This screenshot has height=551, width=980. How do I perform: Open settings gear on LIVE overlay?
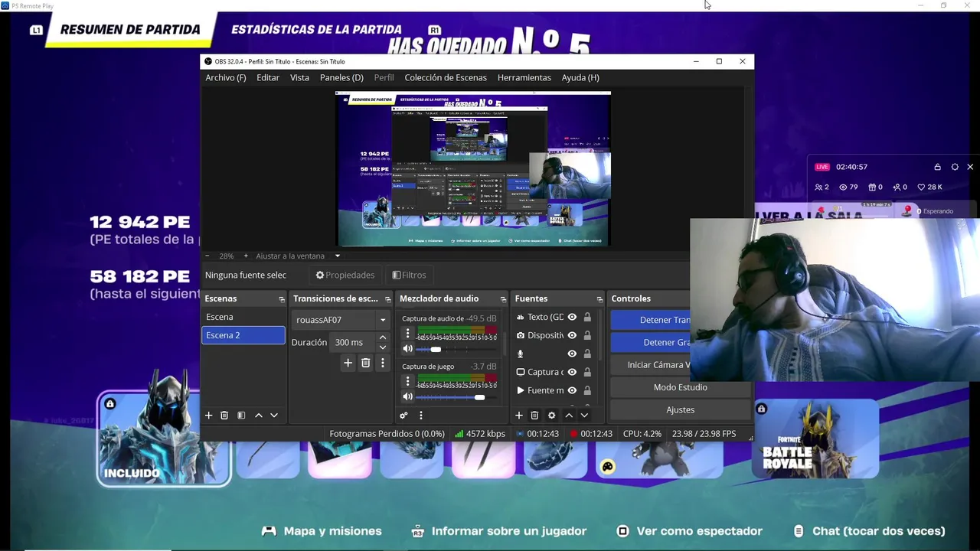click(955, 167)
